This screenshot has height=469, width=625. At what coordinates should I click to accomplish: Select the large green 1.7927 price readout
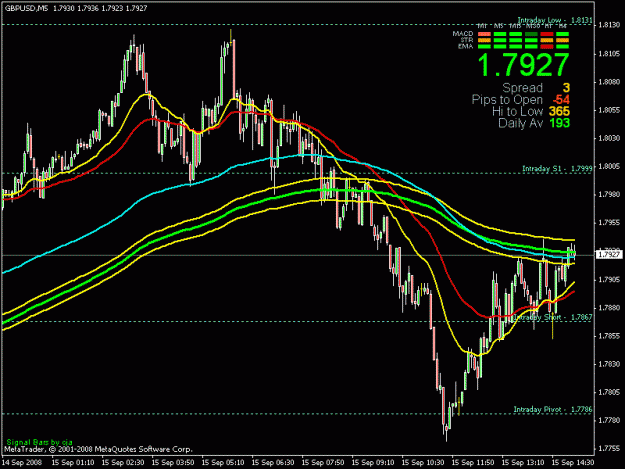click(523, 65)
